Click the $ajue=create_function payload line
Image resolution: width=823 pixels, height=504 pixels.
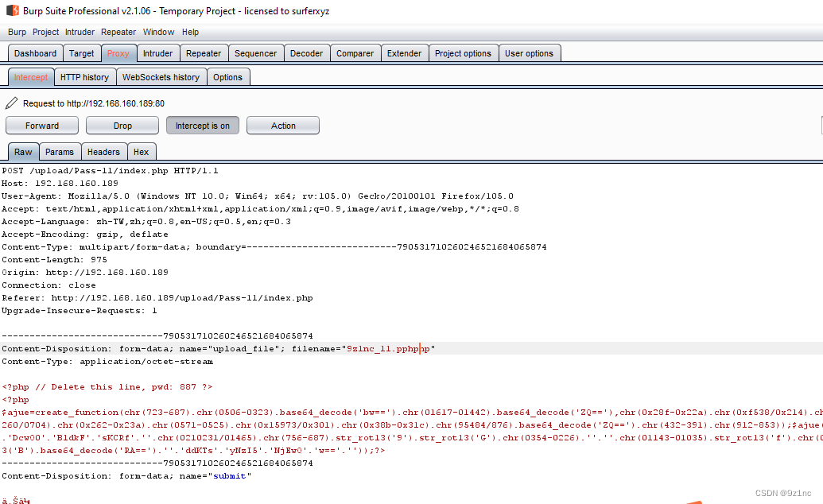(x=412, y=412)
